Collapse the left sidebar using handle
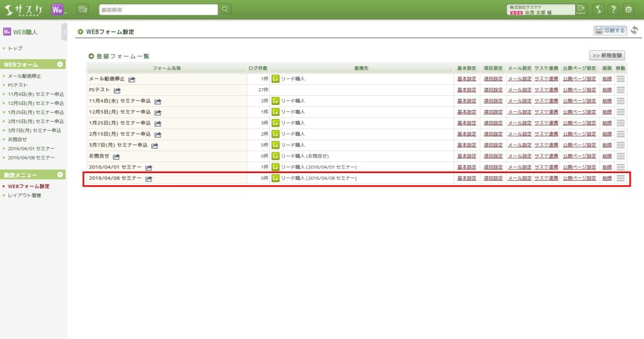 click(64, 31)
